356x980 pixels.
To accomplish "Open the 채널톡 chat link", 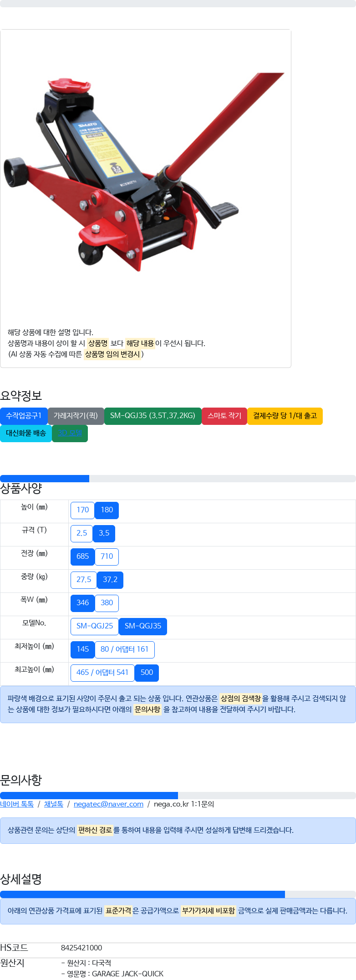I will coord(54,804).
